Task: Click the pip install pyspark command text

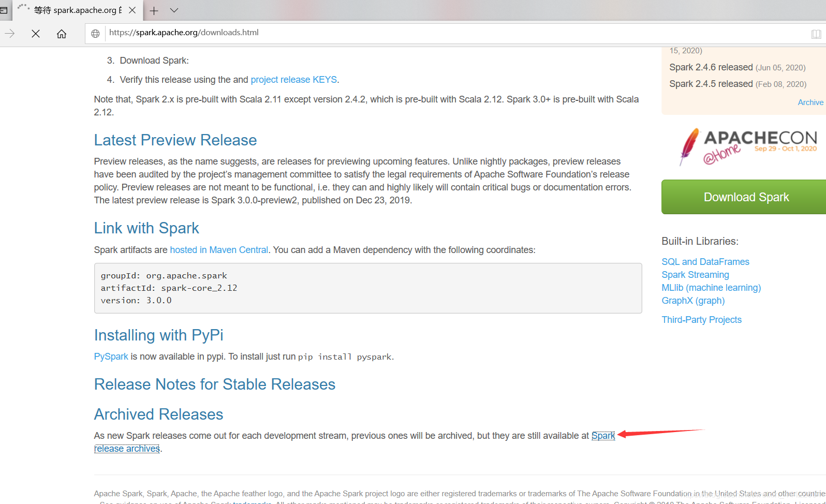Action: pos(345,357)
